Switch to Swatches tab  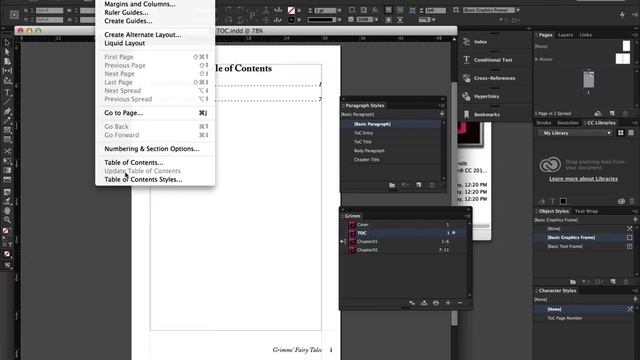click(567, 123)
